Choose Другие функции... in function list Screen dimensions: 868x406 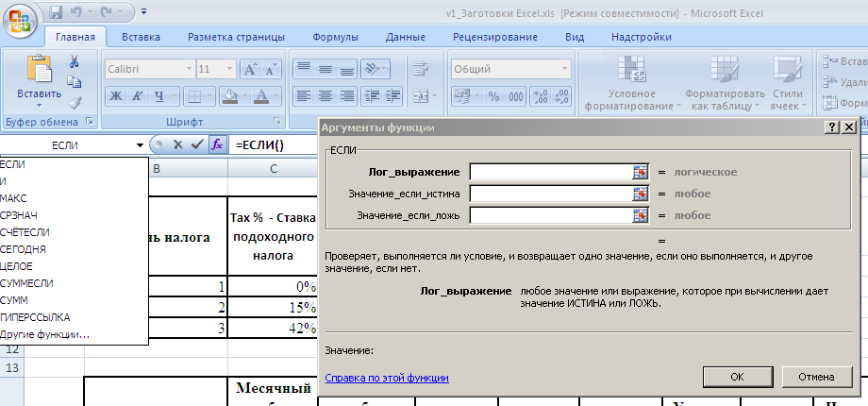(x=75, y=334)
